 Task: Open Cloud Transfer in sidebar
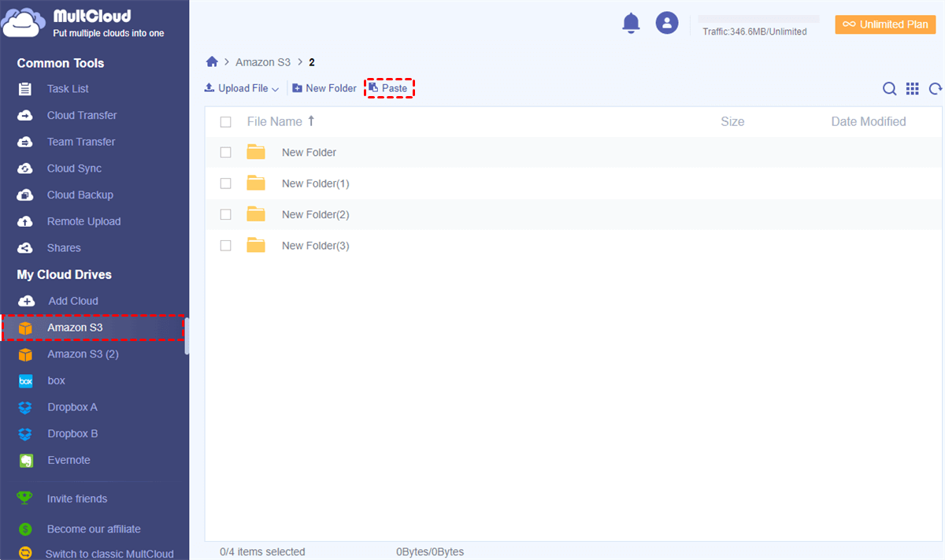point(82,116)
